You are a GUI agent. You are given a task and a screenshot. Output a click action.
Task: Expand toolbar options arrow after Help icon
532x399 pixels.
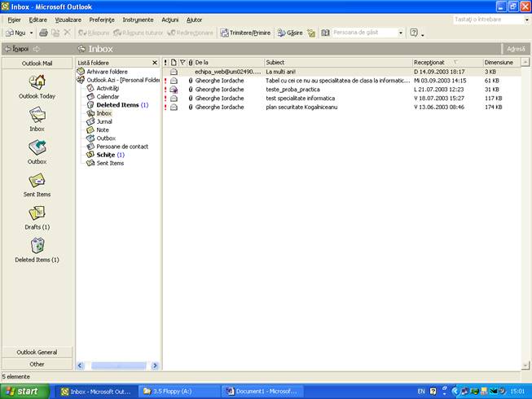click(x=422, y=33)
